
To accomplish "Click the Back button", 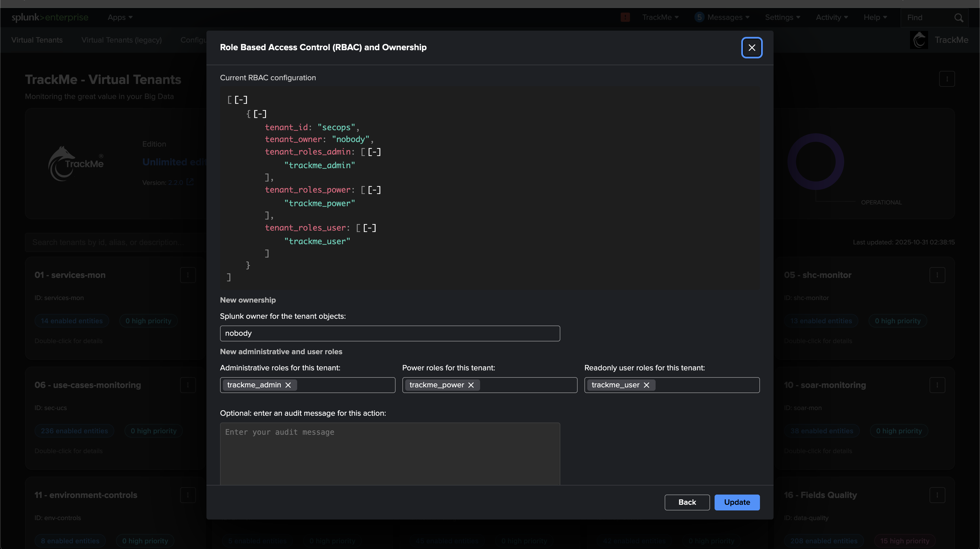I will pyautogui.click(x=687, y=502).
